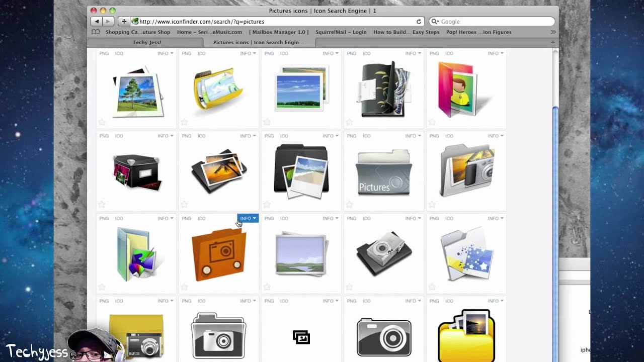The height and width of the screenshot is (362, 644).
Task: Select the pink folder with user portrait icon
Action: (x=464, y=89)
